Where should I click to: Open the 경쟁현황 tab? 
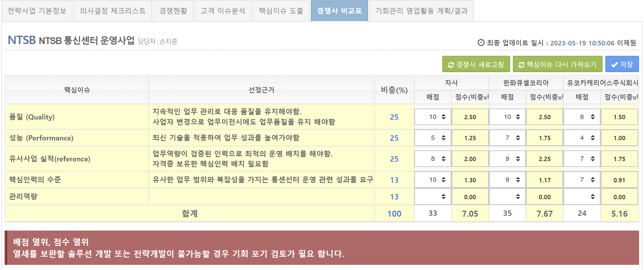coord(173,11)
